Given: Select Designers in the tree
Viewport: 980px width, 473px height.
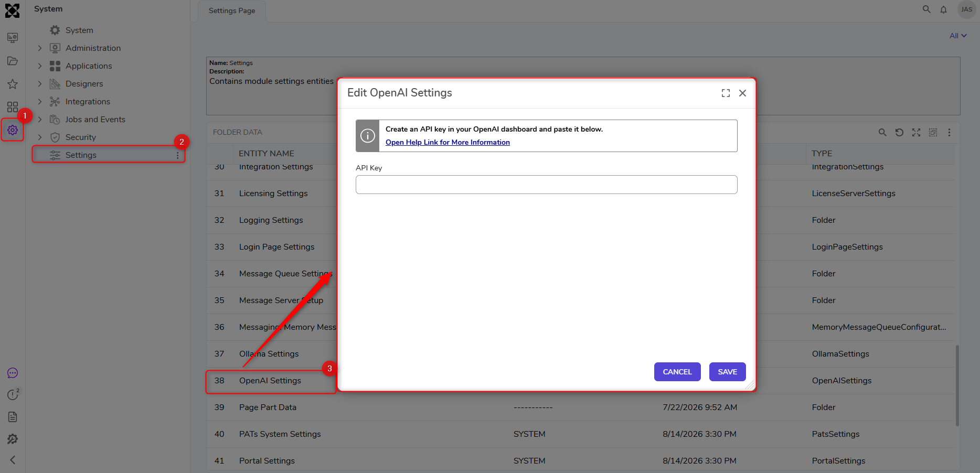Looking at the screenshot, I should tap(84, 84).
